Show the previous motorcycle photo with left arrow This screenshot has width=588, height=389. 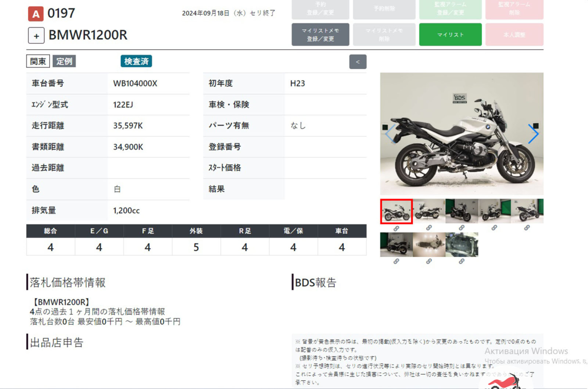coord(391,134)
